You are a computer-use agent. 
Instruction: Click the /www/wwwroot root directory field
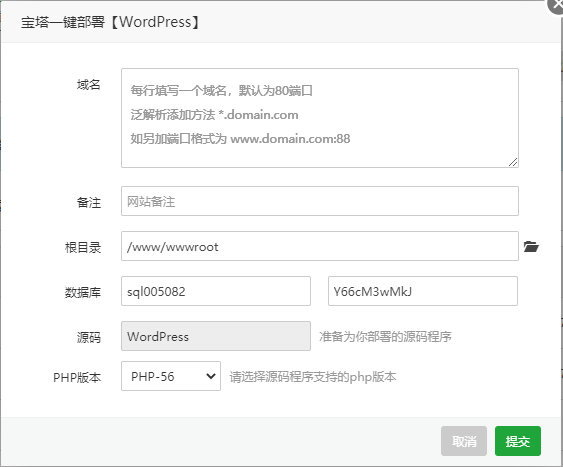pos(320,246)
